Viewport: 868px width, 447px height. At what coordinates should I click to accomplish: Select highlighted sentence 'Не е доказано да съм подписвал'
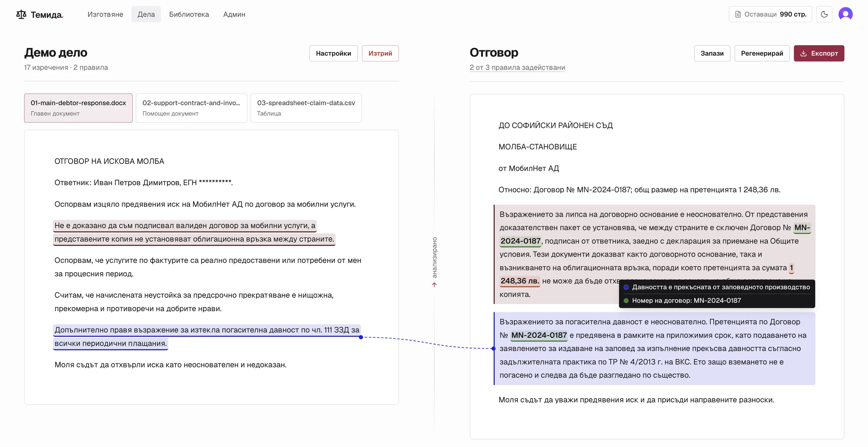194,232
